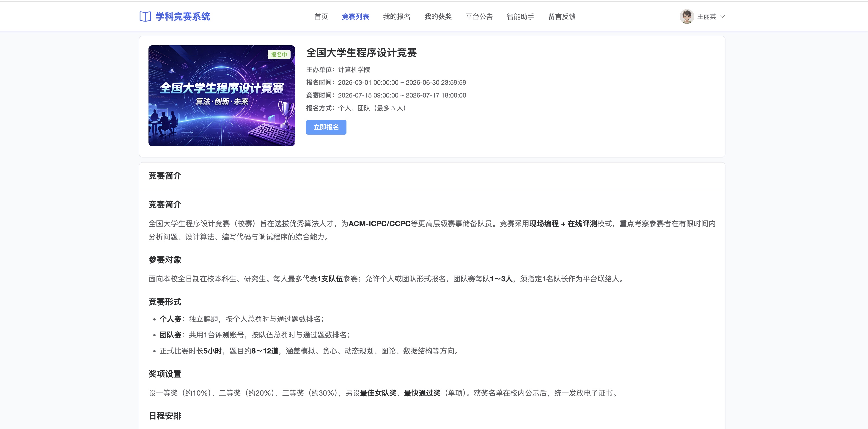
Task: Open 我的获奖 in navigation
Action: point(438,16)
